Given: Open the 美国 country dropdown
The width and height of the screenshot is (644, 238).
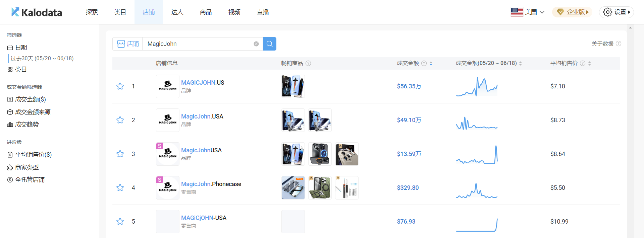Looking at the screenshot, I should [x=528, y=12].
